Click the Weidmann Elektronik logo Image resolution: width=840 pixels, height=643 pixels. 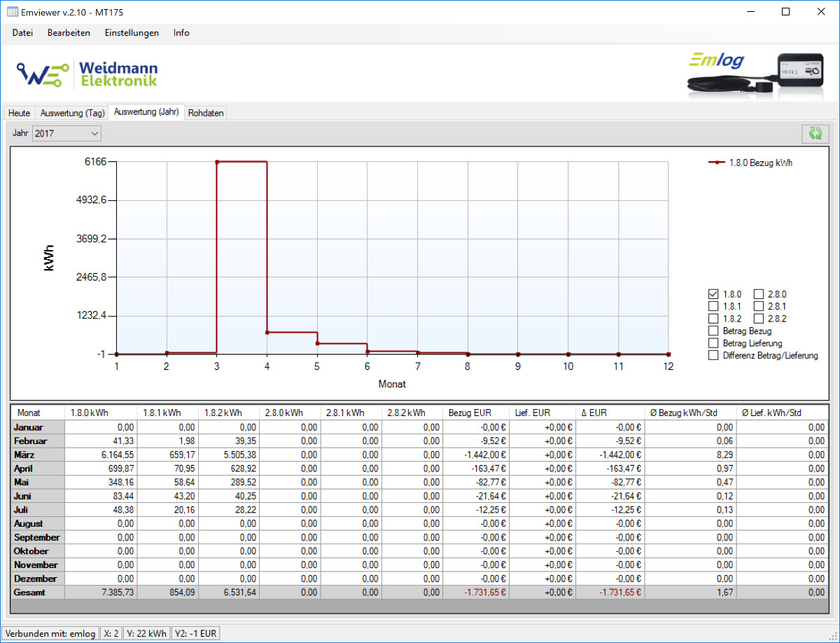pos(87,74)
